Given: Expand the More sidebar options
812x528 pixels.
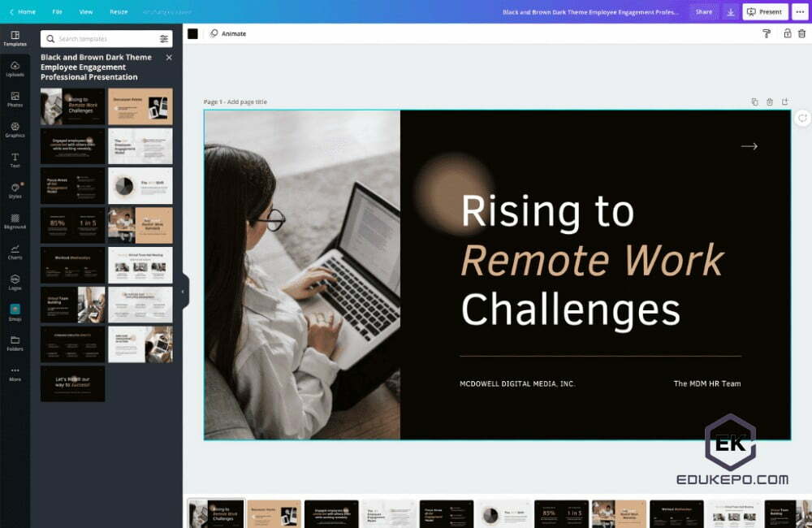Looking at the screenshot, I should coord(15,373).
